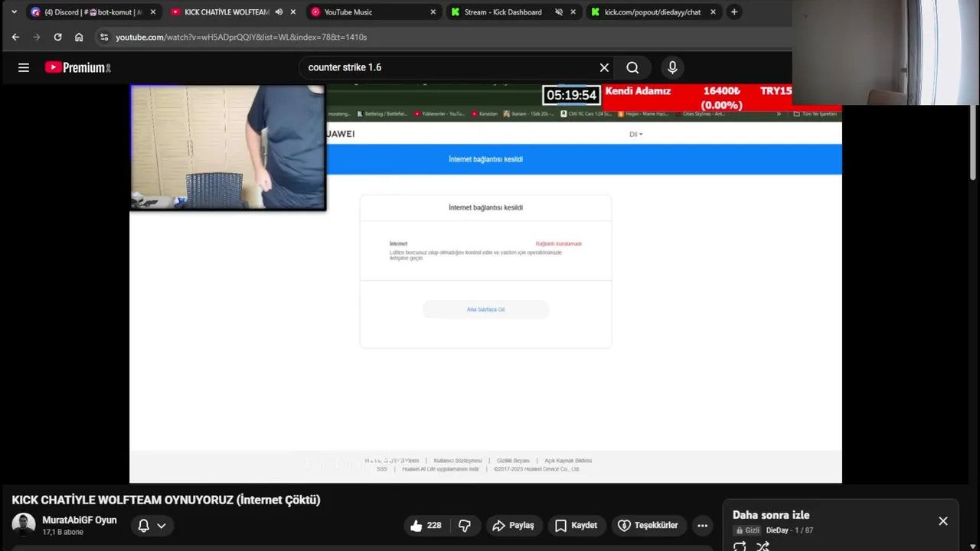Screen dimensions: 980x551
Task: Run the YouTube search magnifier button
Action: [x=632, y=67]
